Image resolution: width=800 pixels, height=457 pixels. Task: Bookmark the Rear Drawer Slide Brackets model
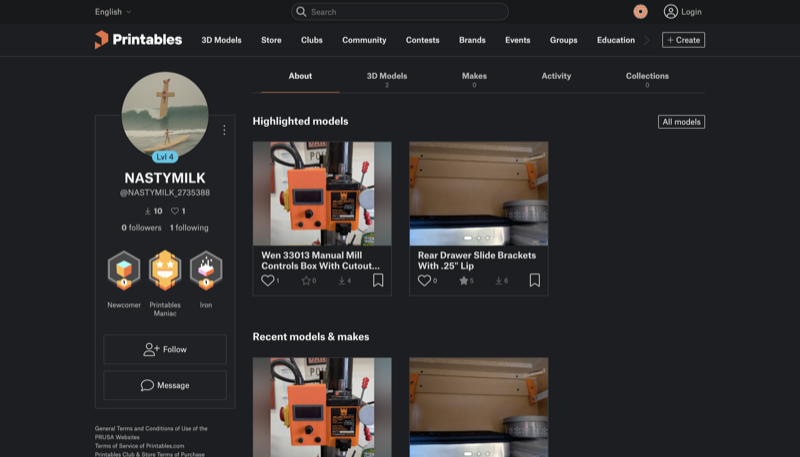535,281
